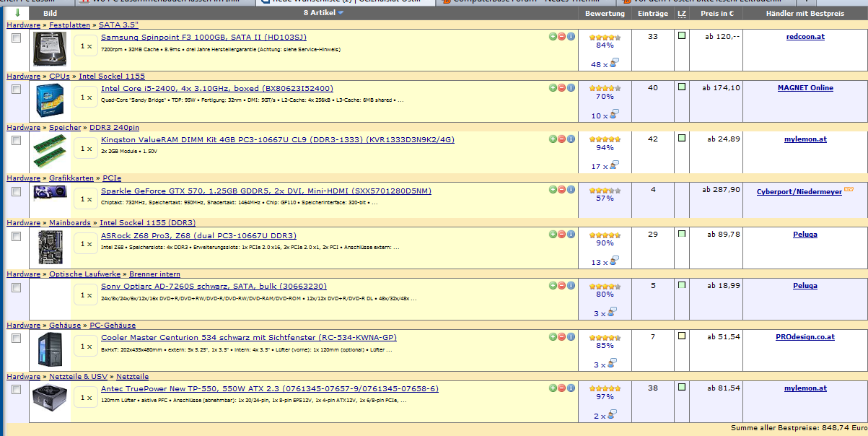Open the Intel Core i5-2400 boxed product link
868x436 pixels.
point(217,88)
